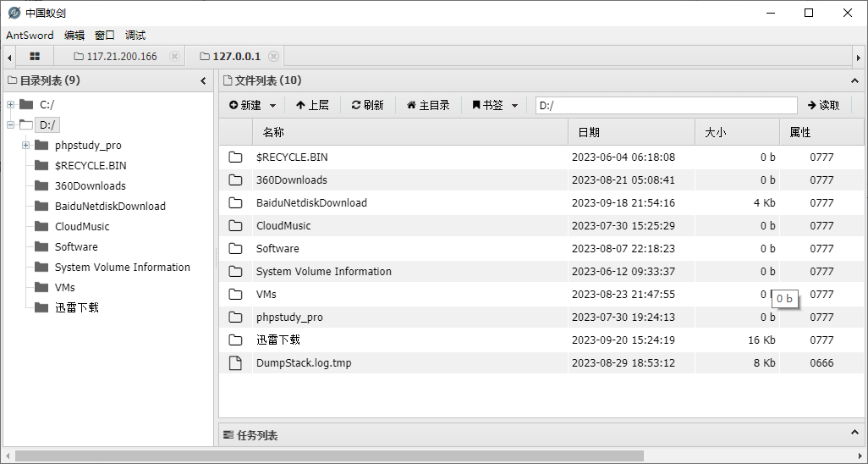Click the DumpStack.log.tmp file icon

(x=236, y=363)
